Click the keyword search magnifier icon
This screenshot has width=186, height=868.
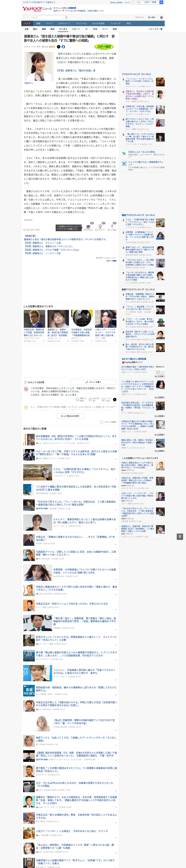point(66,18)
